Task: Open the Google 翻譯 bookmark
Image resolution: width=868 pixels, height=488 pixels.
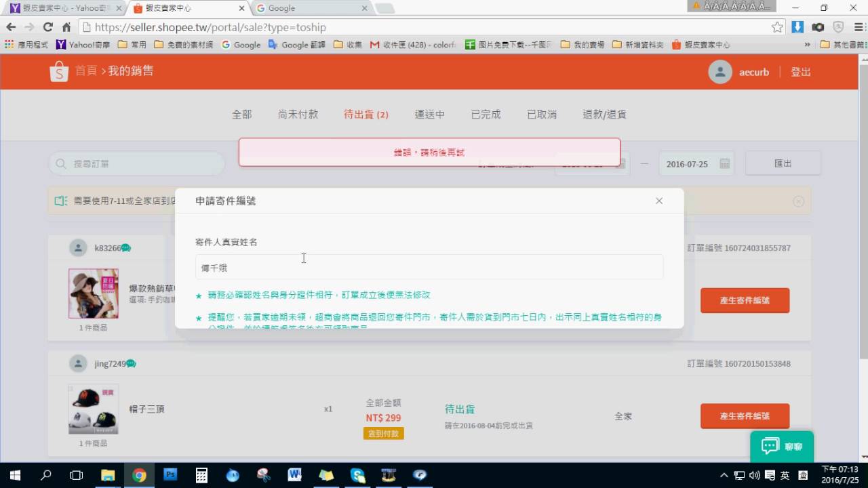Action: pos(296,45)
